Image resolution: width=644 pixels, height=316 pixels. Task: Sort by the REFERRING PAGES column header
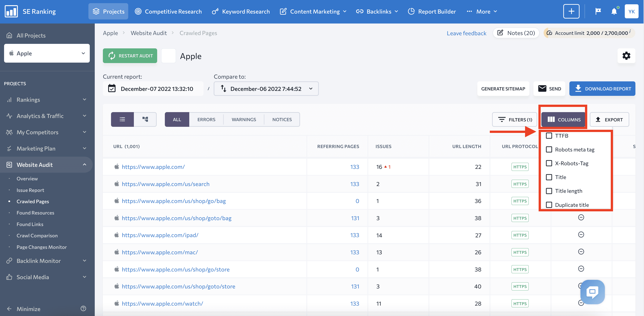click(338, 146)
